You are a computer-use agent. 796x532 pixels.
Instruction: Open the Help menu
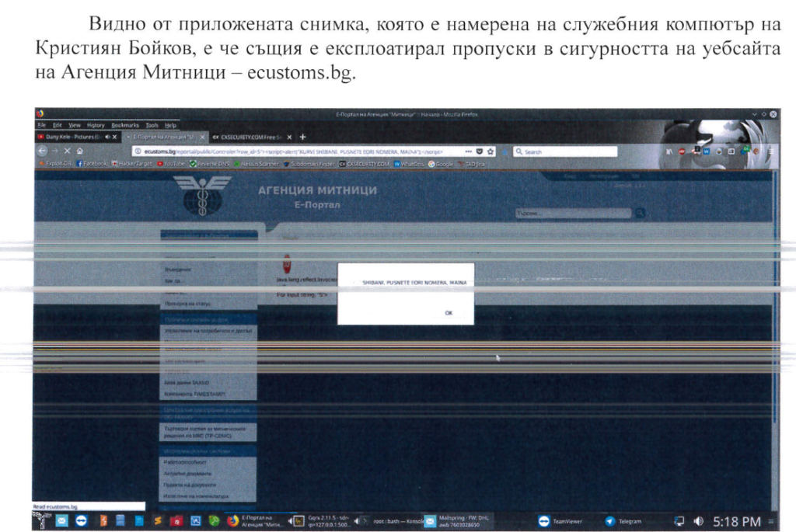[170, 125]
